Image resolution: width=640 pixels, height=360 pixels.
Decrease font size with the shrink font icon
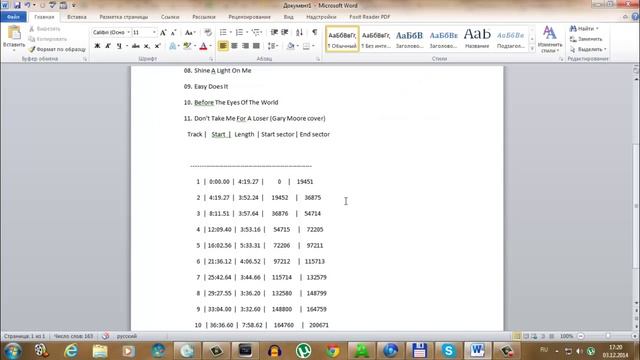(x=173, y=32)
